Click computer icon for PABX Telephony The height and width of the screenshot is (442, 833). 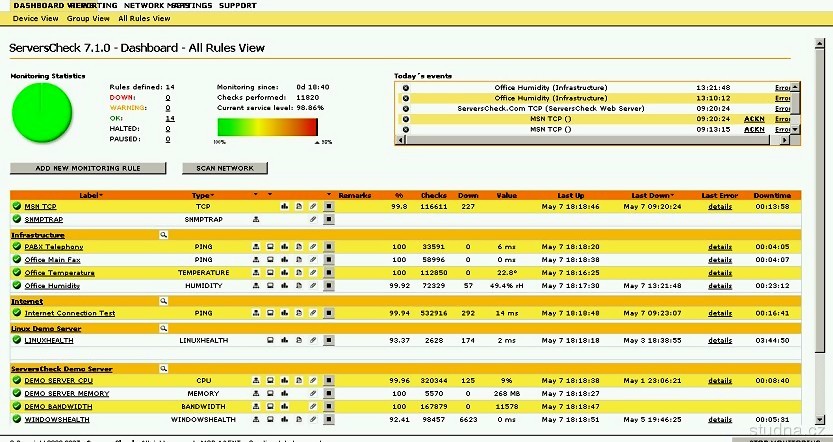(x=270, y=246)
